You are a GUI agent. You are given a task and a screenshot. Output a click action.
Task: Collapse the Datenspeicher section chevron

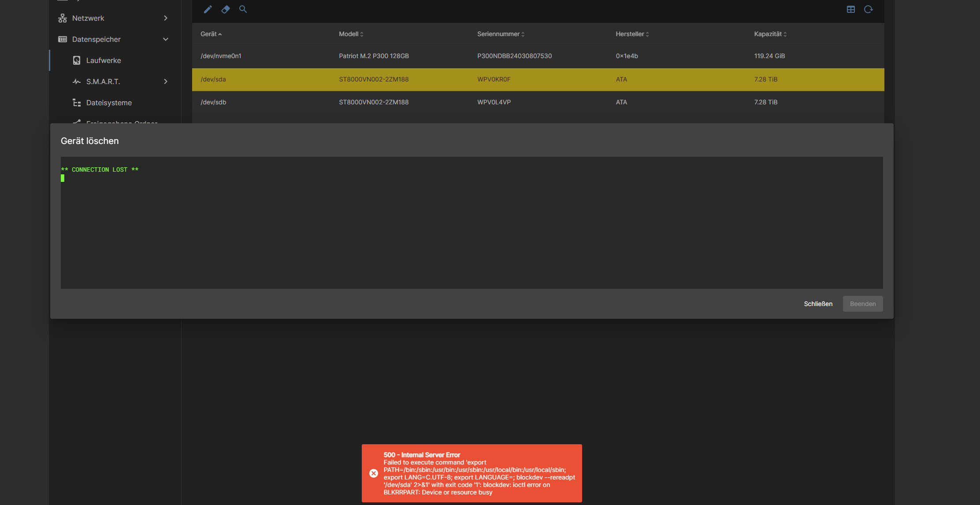166,39
